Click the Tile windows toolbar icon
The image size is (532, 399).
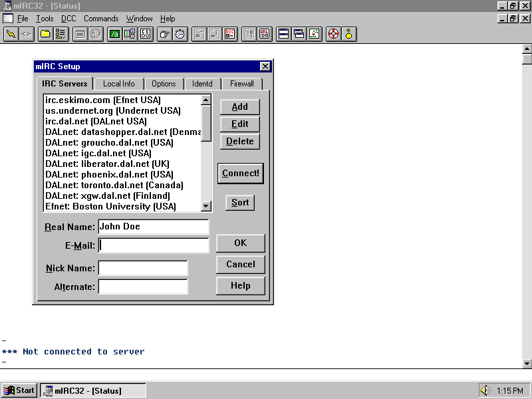pyautogui.click(x=284, y=35)
